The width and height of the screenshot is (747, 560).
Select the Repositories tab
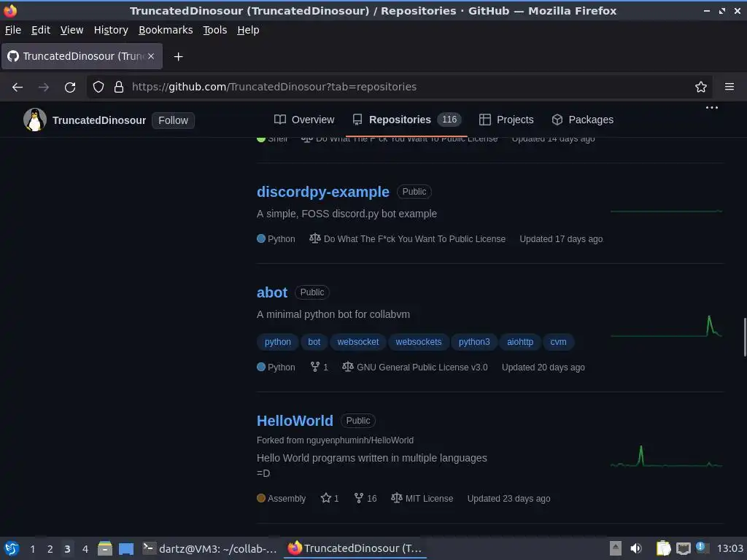[406, 120]
